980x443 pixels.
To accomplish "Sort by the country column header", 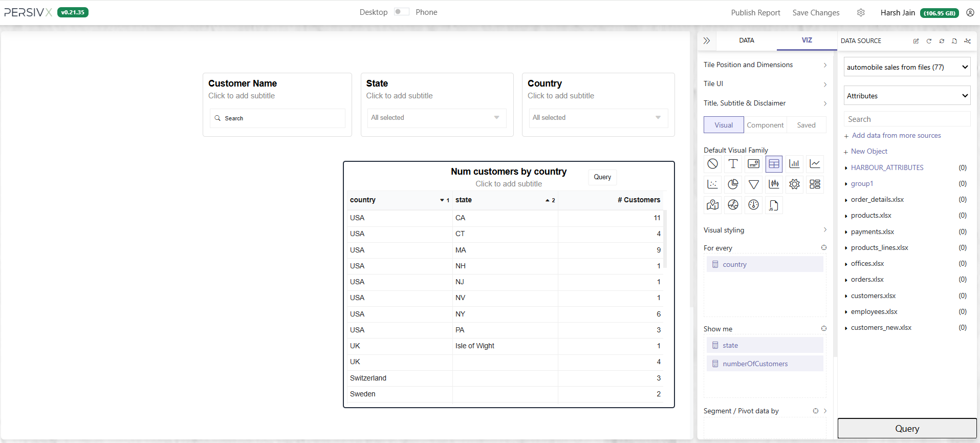I will click(x=399, y=200).
